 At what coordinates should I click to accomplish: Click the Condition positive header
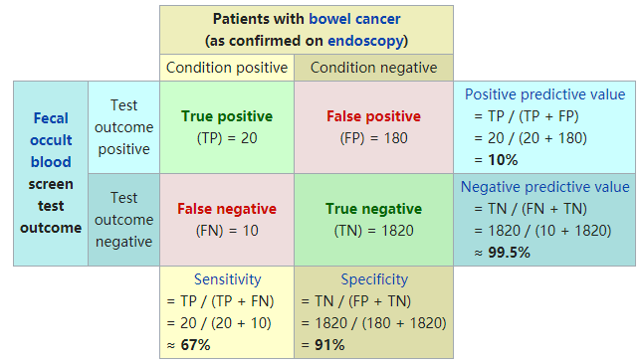227,68
